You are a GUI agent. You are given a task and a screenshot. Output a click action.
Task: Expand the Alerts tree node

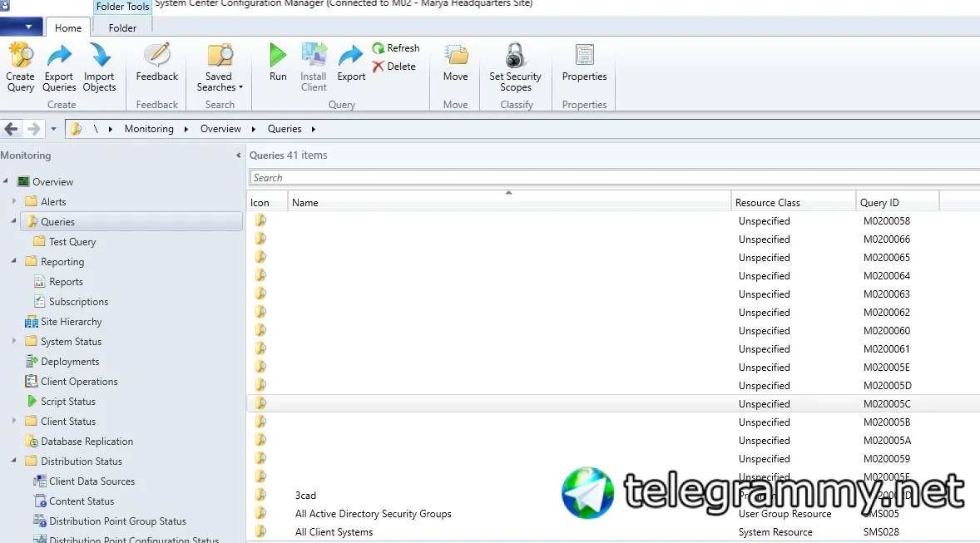click(14, 201)
